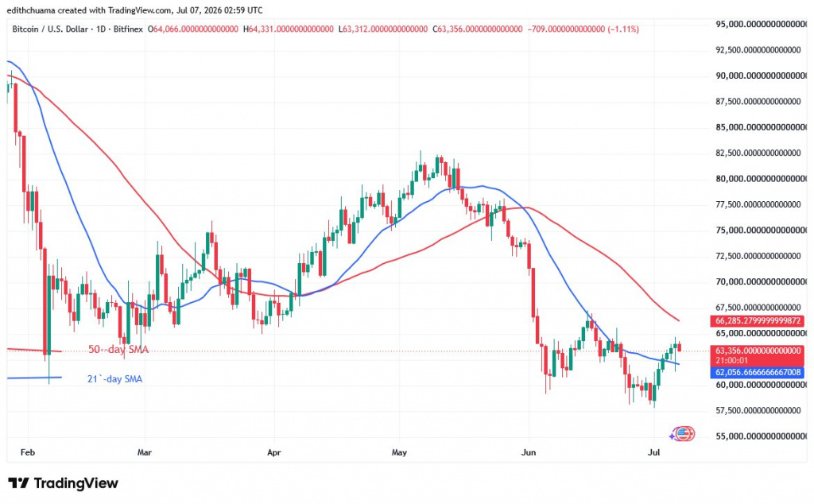Click the Apr label on time axis
814x504 pixels.
point(273,452)
